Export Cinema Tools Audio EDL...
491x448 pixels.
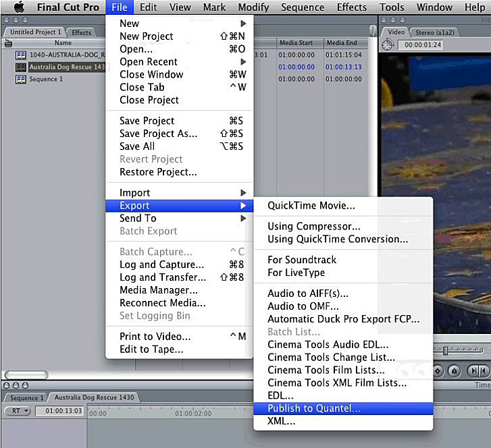pos(343,345)
